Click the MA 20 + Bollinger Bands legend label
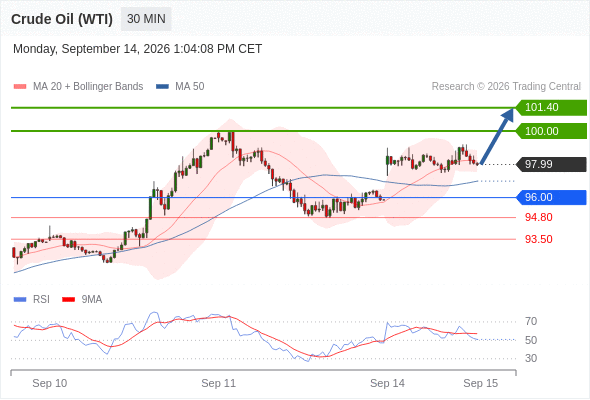This screenshot has height=400, width=590. click(88, 87)
